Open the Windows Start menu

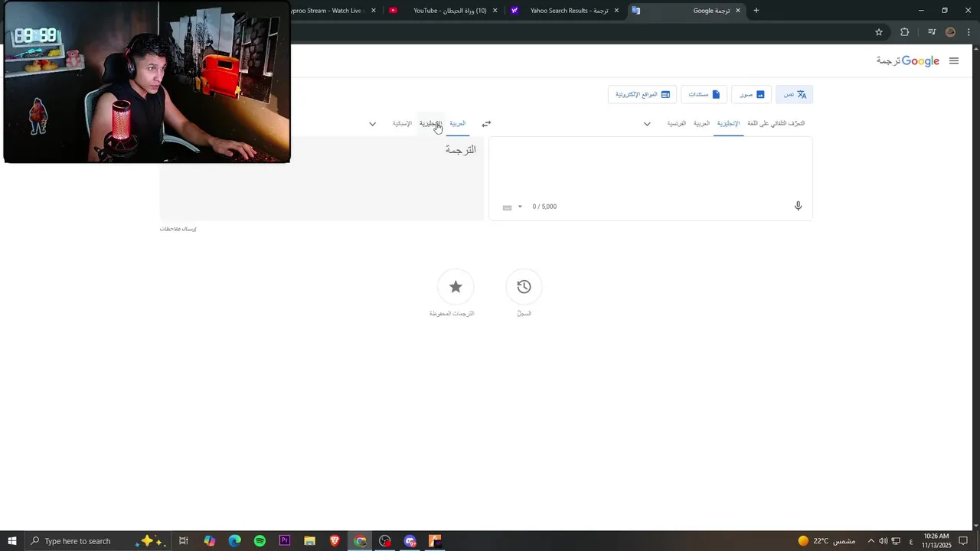tap(12, 541)
